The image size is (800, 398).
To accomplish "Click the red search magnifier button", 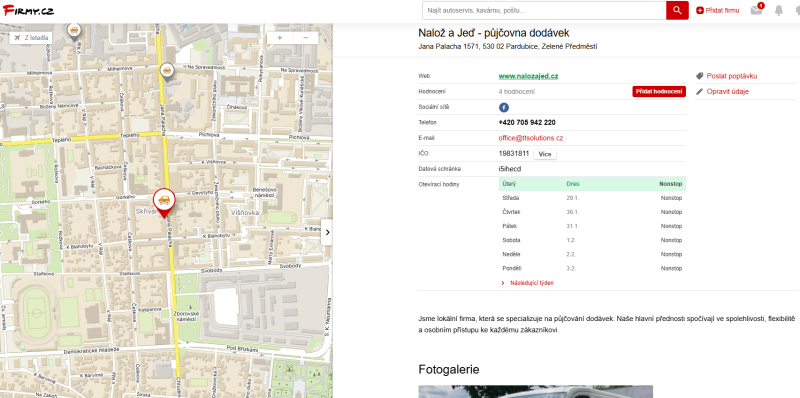I will (x=677, y=10).
